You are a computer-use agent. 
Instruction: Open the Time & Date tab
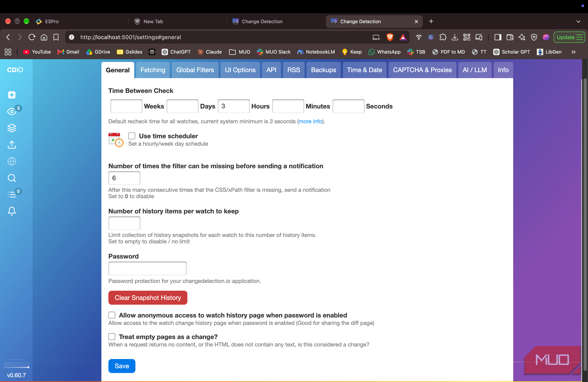(364, 70)
